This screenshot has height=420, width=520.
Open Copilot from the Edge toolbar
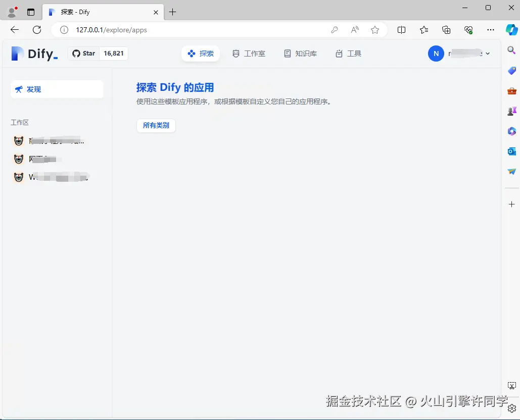tap(511, 29)
